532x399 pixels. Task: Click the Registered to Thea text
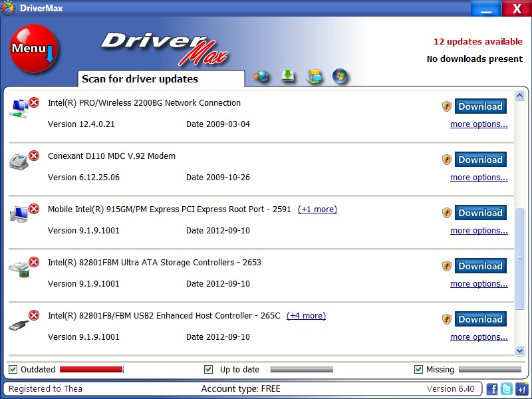coord(45,389)
